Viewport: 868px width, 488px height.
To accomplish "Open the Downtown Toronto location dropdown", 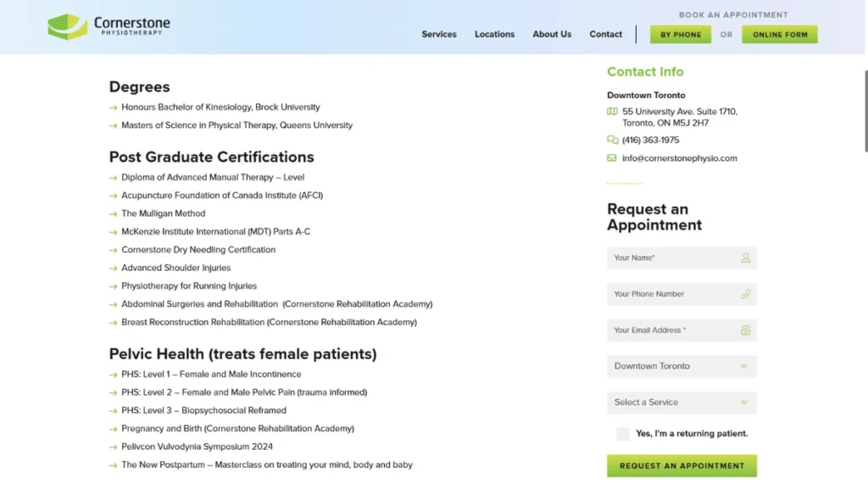I will [682, 366].
